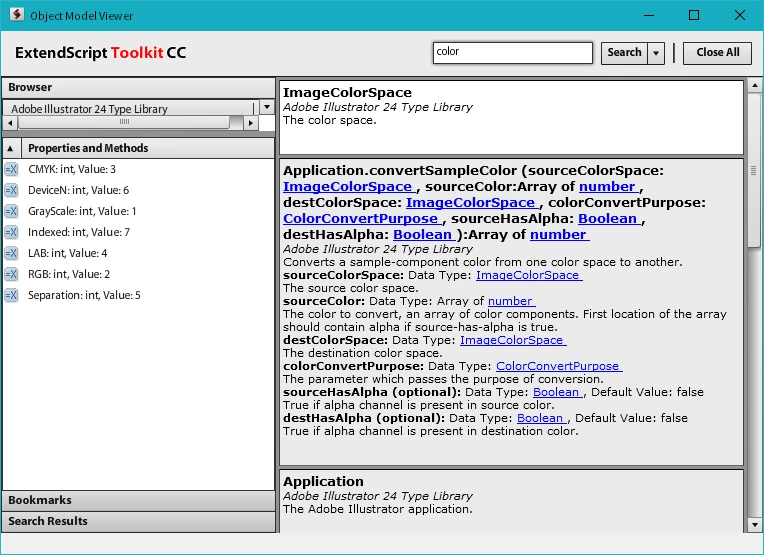Select the Indexed: int, Value: 7 entry

point(138,232)
